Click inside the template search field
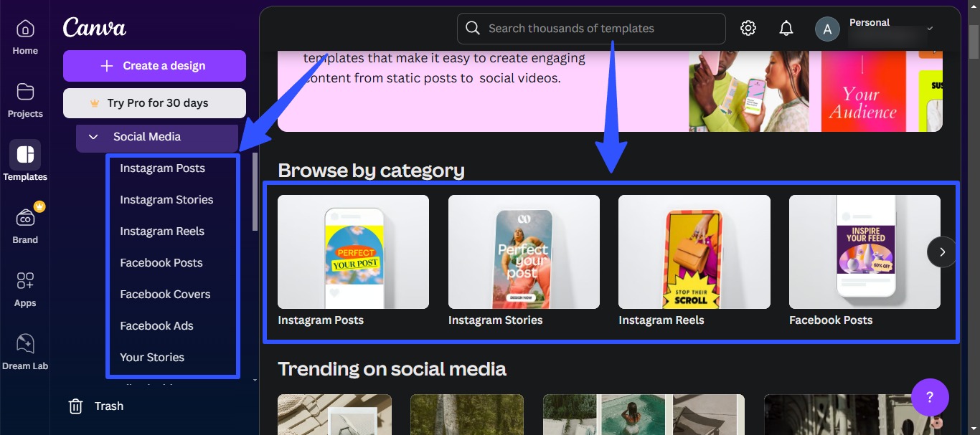Viewport: 980px width, 435px height. [x=590, y=28]
